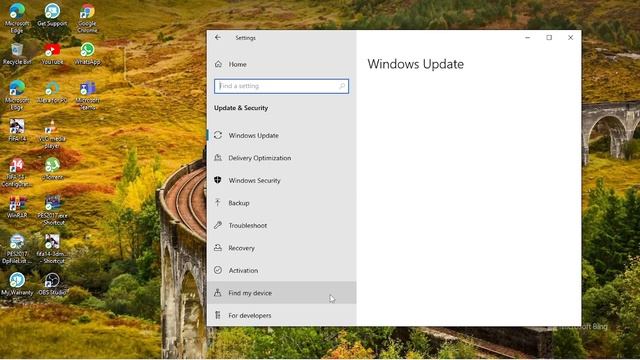Select Backup in the sidebar

point(282,203)
